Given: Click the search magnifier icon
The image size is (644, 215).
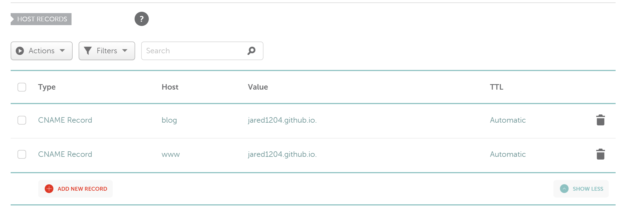Looking at the screenshot, I should tap(251, 51).
